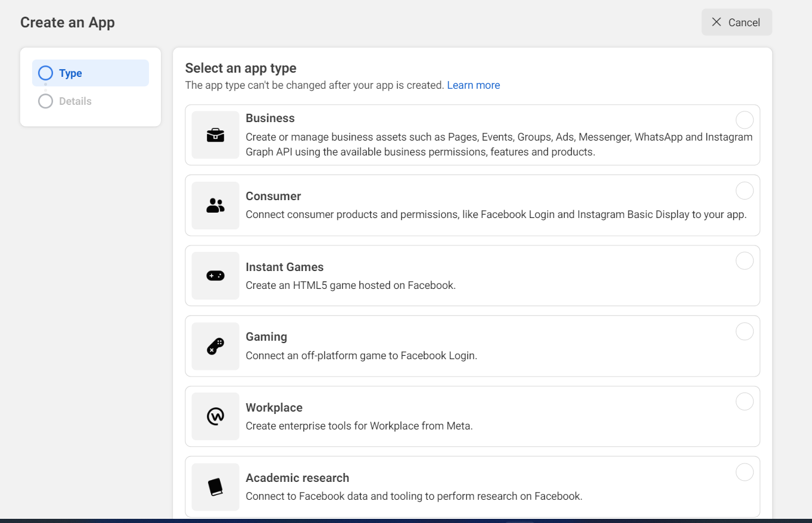This screenshot has height=523, width=812.
Task: Click the Instant Games controller icon
Action: point(215,276)
